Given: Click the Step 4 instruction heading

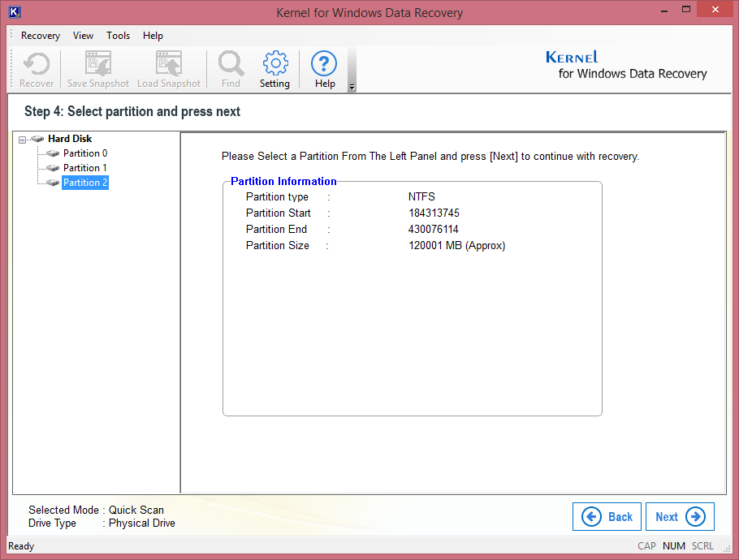Looking at the screenshot, I should pos(132,112).
